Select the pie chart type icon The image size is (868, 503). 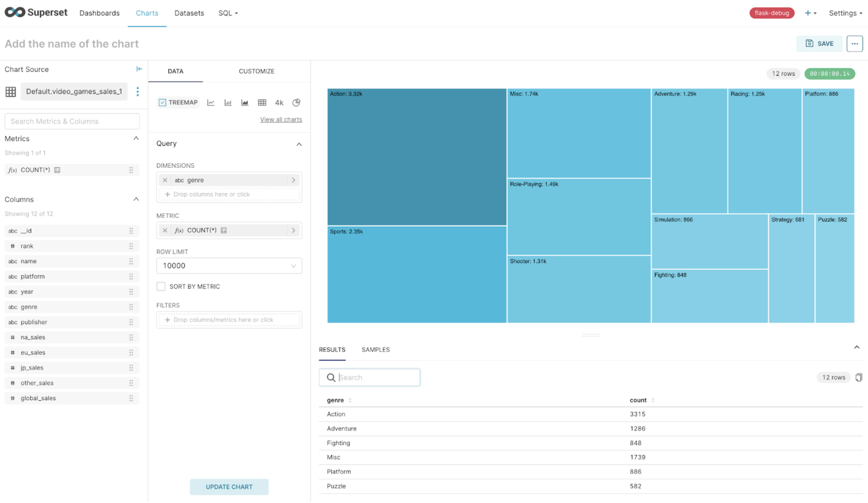pos(296,102)
